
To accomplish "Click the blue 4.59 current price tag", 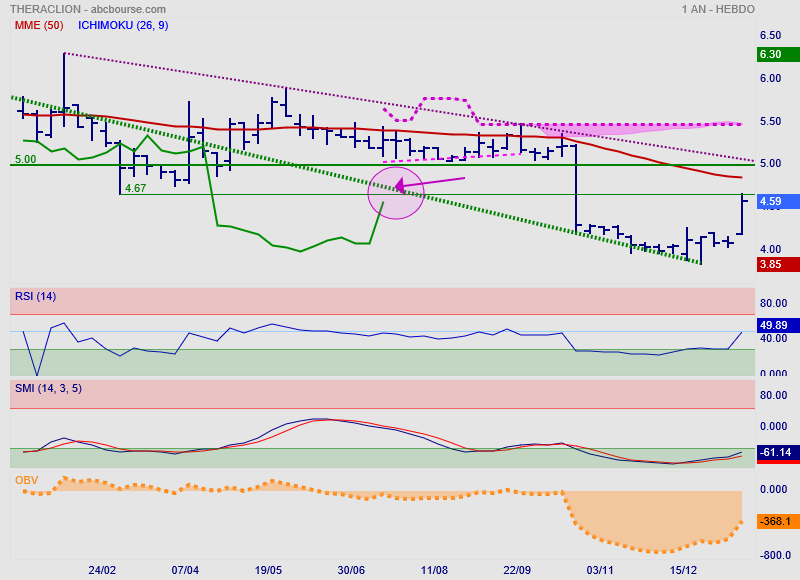I will click(778, 201).
